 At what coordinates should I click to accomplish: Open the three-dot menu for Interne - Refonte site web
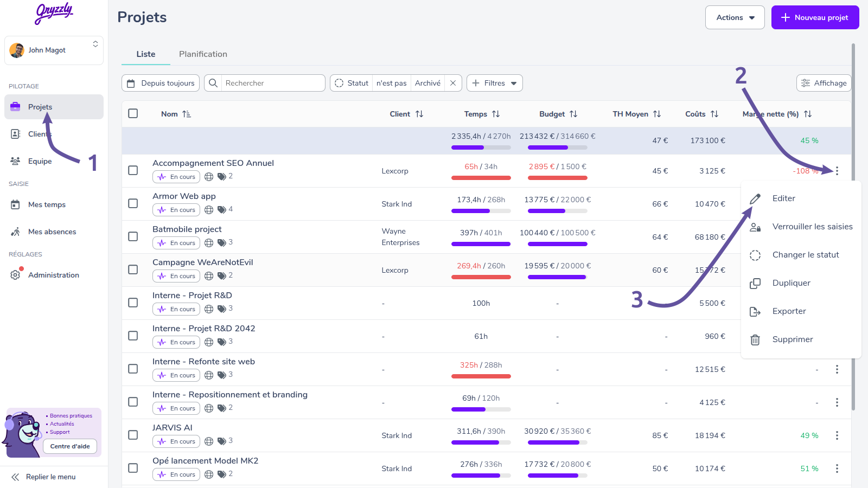coord(837,369)
